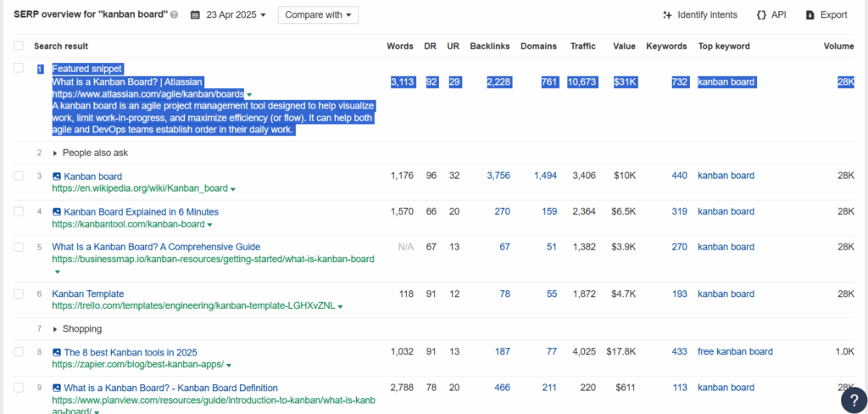Open What is a Kanban Board? - Kanban Board Definition

(x=171, y=388)
